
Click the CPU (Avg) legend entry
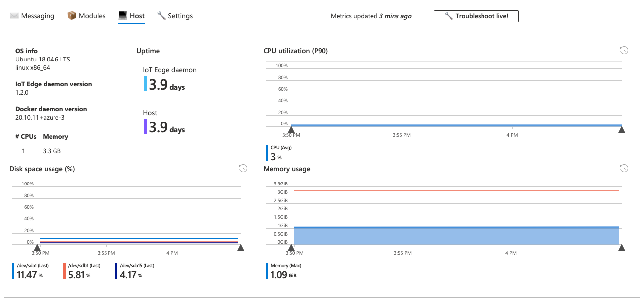coord(276,153)
